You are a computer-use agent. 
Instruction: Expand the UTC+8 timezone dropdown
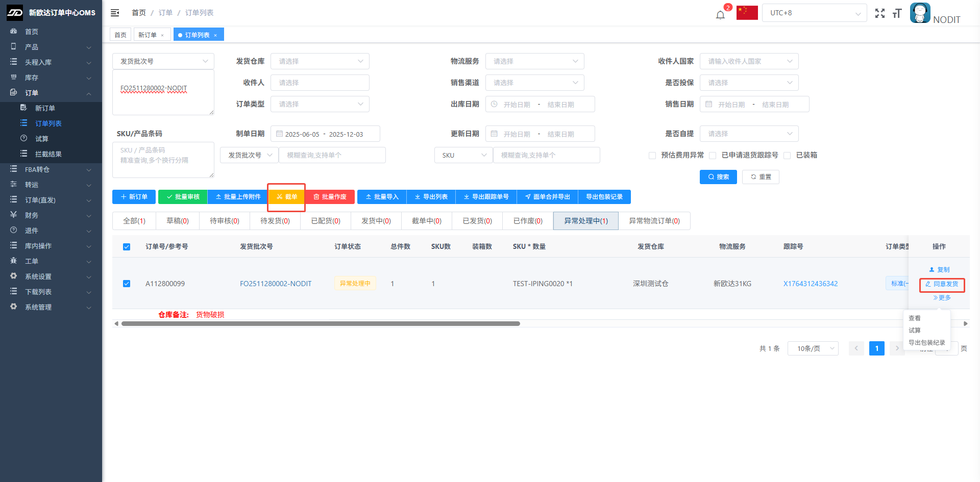(x=814, y=13)
